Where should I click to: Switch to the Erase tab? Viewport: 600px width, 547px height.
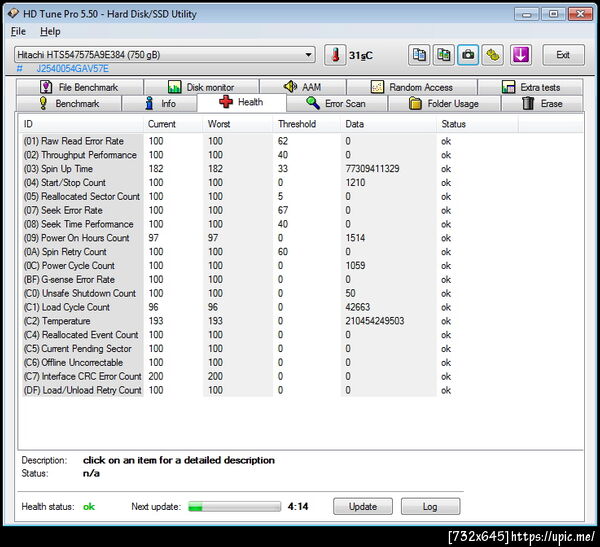(542, 103)
